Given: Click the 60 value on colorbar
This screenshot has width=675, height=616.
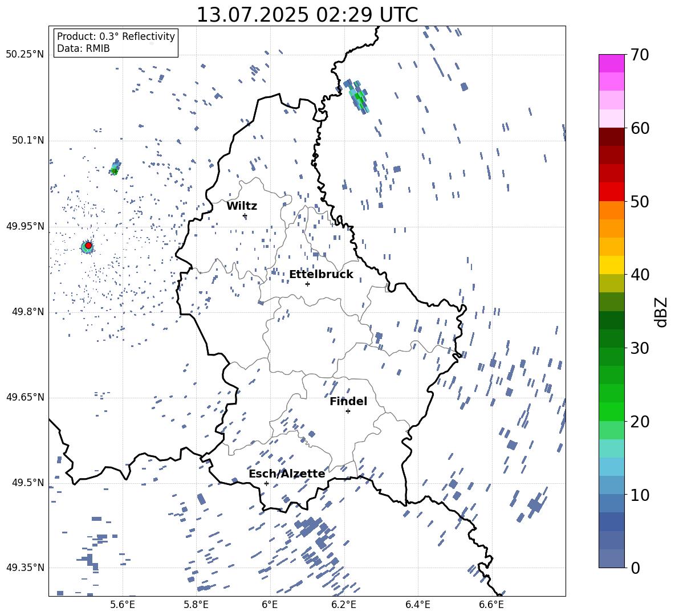Looking at the screenshot, I should (640, 128).
